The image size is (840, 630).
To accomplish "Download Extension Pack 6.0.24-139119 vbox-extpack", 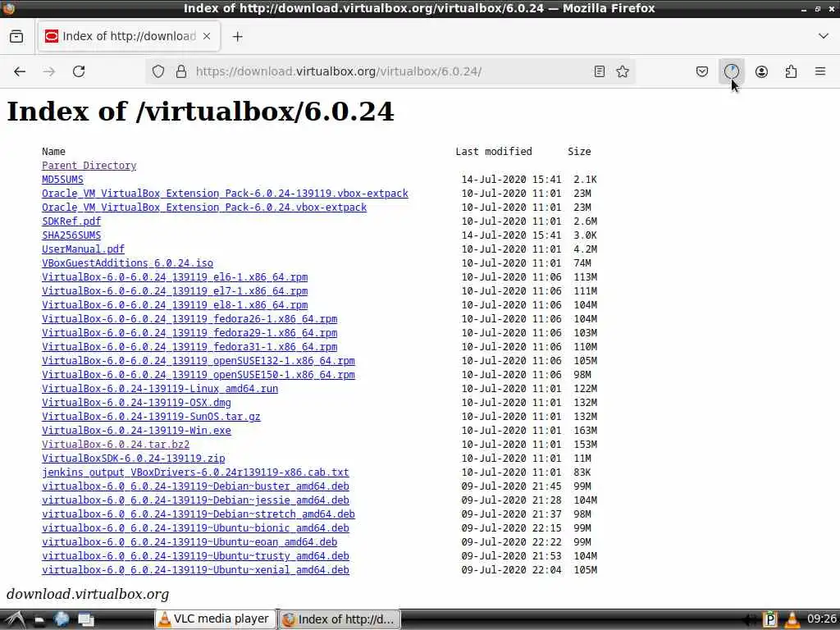I will [225, 194].
